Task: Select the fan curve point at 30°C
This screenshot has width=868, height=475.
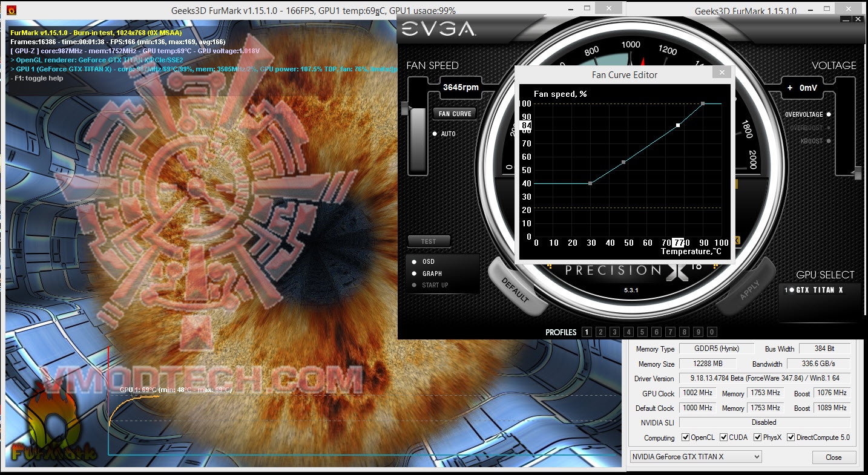Action: pyautogui.click(x=590, y=183)
